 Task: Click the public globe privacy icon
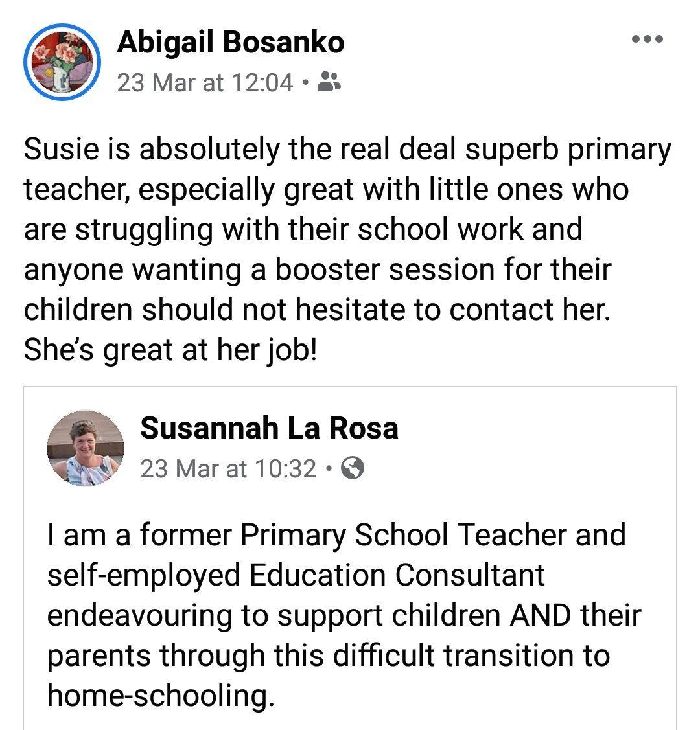352,468
